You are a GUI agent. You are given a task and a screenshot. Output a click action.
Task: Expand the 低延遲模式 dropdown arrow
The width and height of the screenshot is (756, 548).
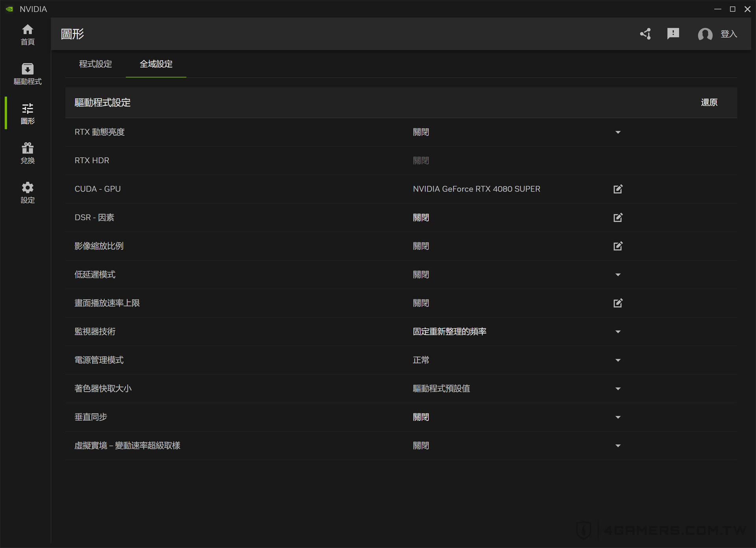(x=618, y=275)
